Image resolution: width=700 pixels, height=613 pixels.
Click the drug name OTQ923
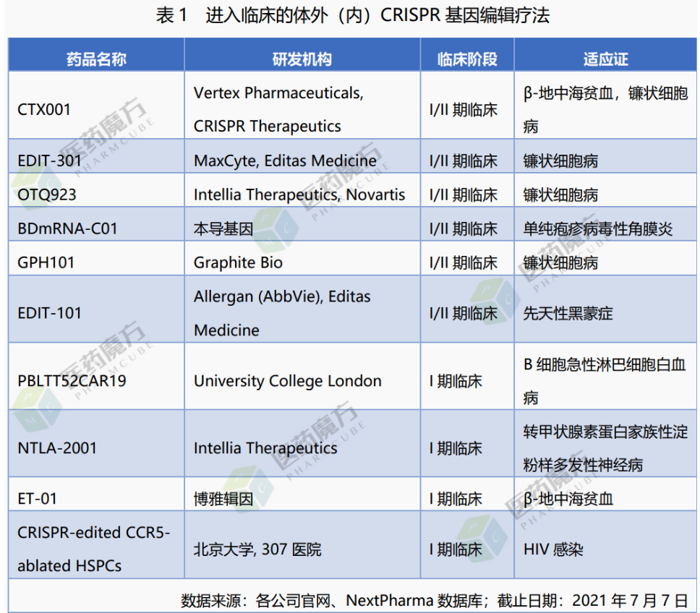46,194
